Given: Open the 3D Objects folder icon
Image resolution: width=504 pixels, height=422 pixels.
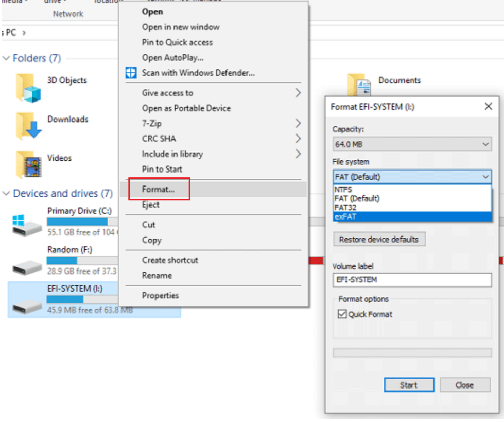Looking at the screenshot, I should (x=28, y=86).
